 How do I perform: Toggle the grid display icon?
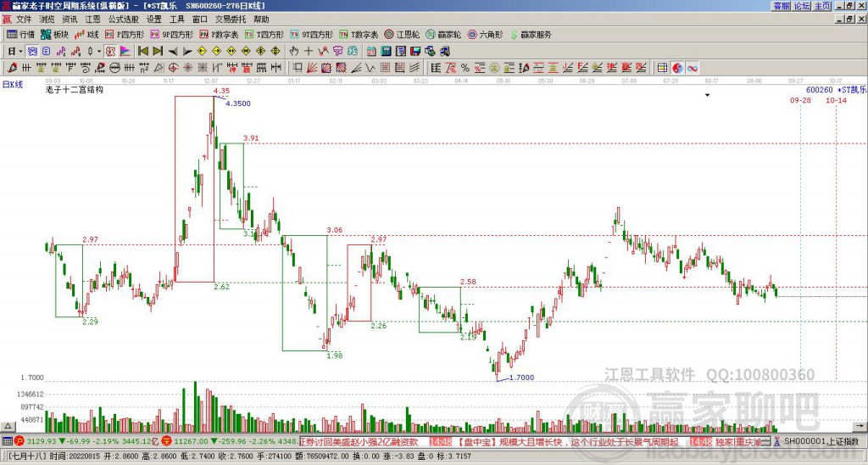click(x=662, y=67)
